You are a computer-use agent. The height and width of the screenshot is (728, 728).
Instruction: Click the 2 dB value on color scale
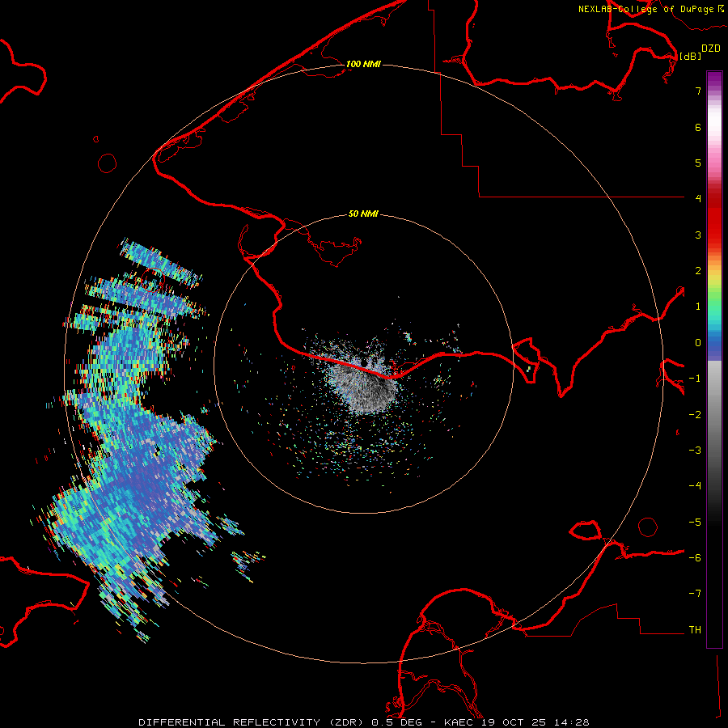coord(698,271)
